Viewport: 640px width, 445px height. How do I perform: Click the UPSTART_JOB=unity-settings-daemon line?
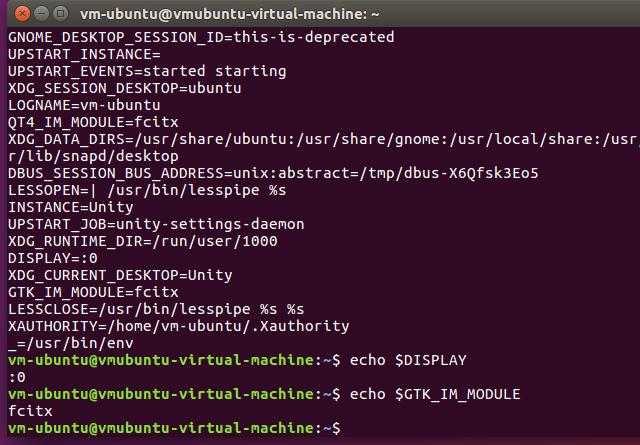point(156,224)
